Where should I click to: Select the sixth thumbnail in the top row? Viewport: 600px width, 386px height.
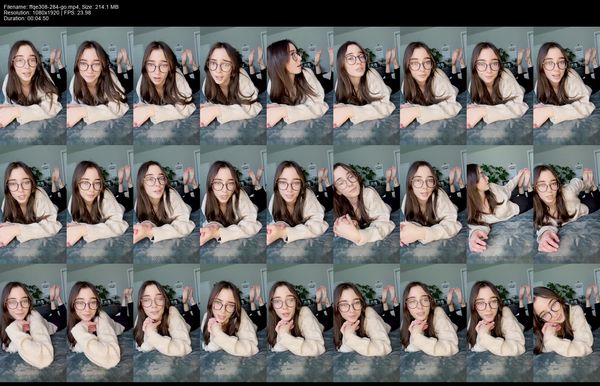[x=366, y=86]
